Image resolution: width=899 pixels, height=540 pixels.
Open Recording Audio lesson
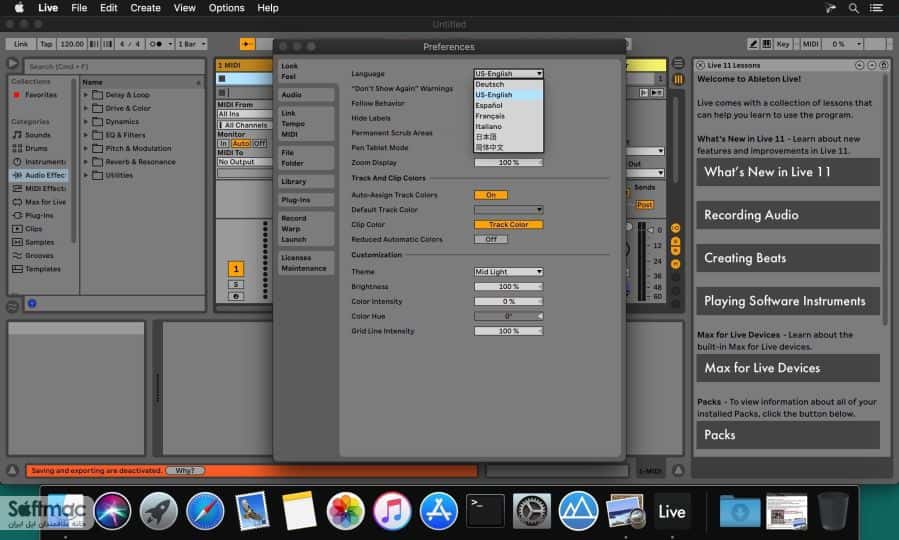[x=788, y=215]
